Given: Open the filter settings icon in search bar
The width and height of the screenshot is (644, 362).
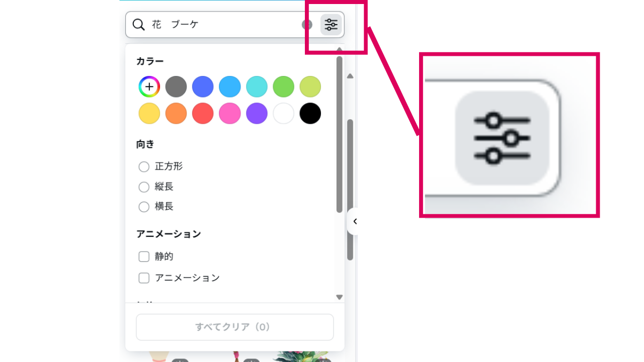Looking at the screenshot, I should click(331, 25).
